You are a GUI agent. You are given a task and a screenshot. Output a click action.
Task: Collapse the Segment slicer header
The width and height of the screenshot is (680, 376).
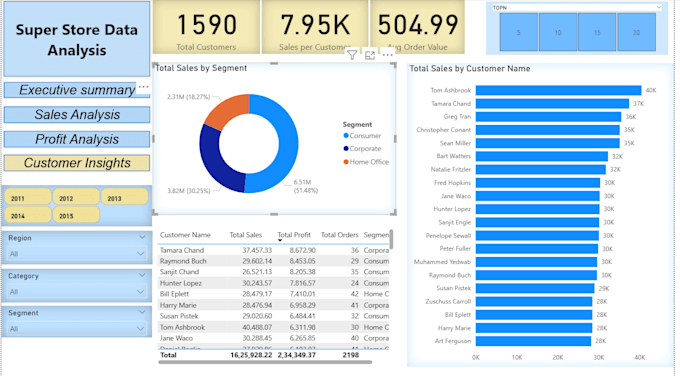click(x=142, y=312)
